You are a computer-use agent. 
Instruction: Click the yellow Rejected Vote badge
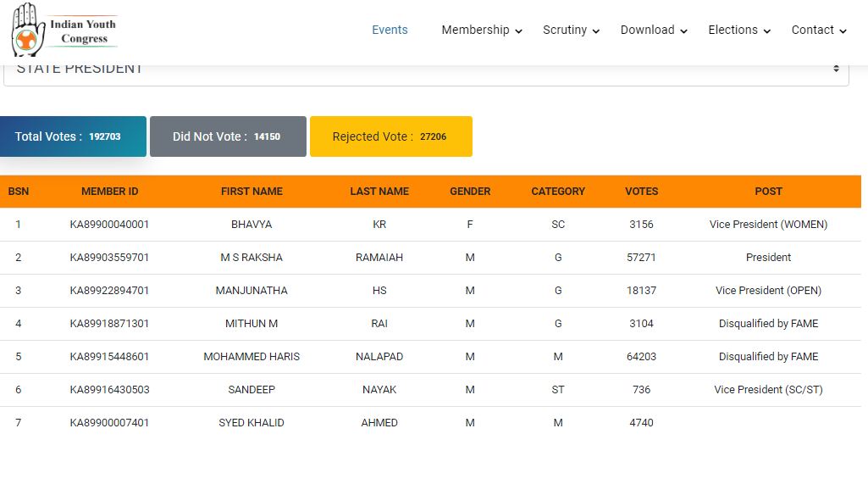(x=390, y=136)
